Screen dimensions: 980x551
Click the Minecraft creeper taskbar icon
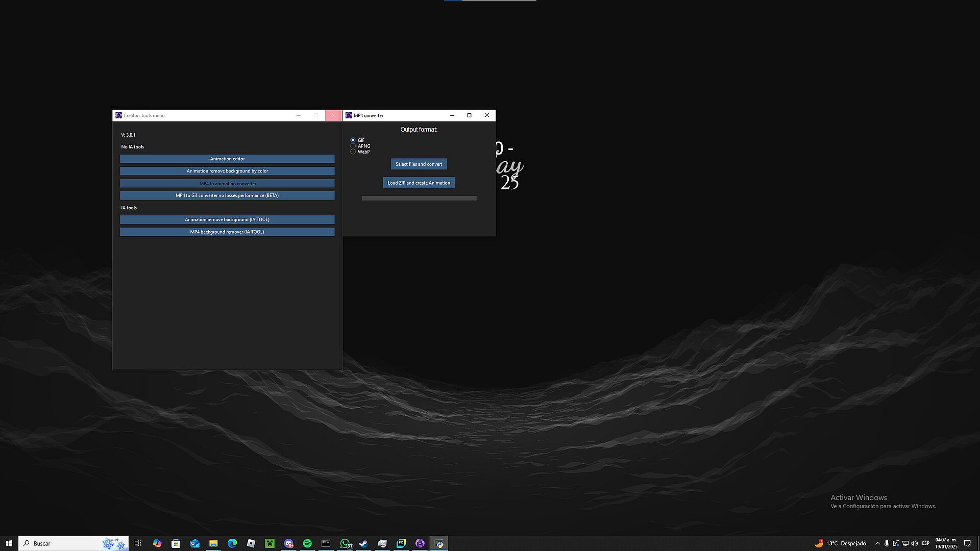269,543
